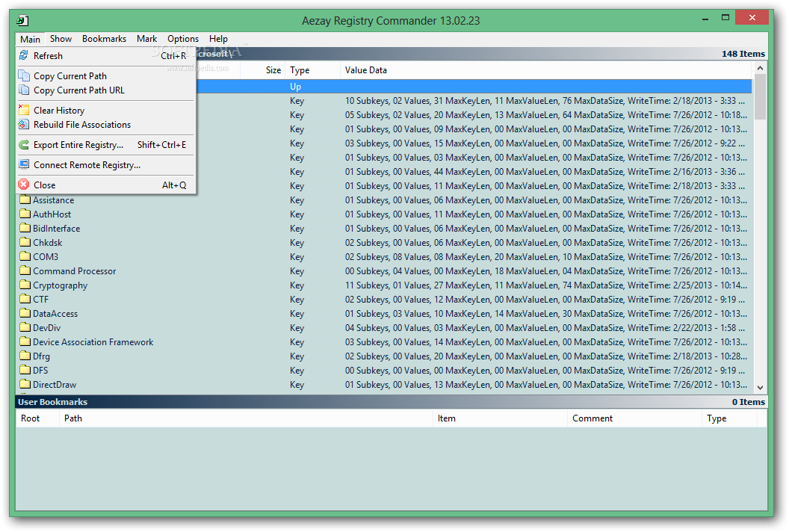This screenshot has width=789, height=532.
Task: Sort by the Value Data column header
Action: tap(546, 70)
